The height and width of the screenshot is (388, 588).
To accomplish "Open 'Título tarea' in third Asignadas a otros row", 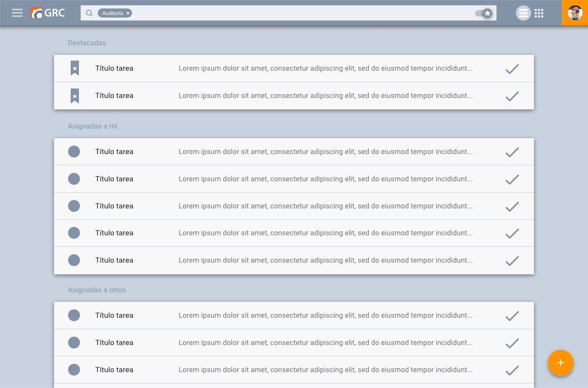I will pos(114,369).
